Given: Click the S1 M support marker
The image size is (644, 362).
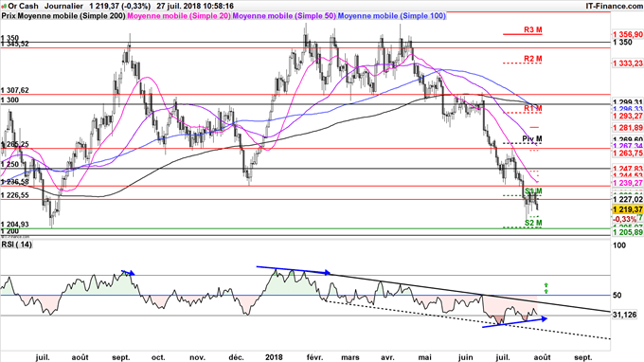Looking at the screenshot, I should 533,191.
